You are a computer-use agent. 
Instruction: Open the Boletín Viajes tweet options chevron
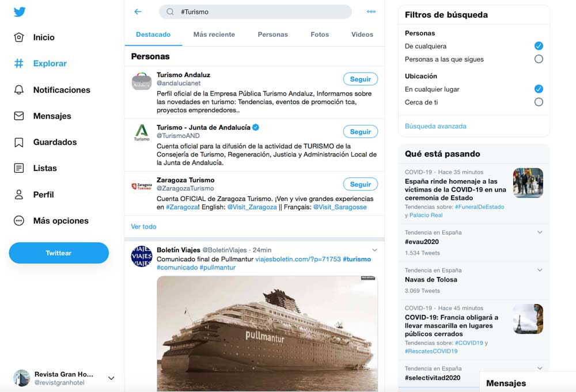(x=374, y=250)
